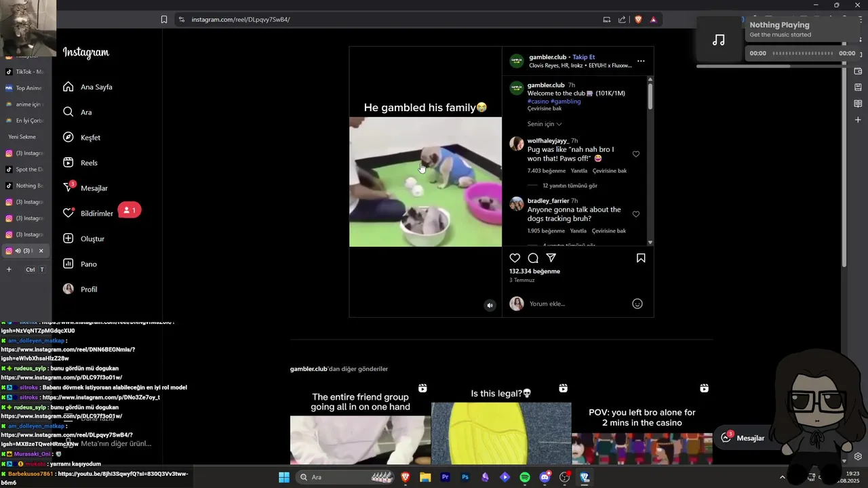Like the reel with heart icon
This screenshot has height=488, width=868.
pos(515,258)
